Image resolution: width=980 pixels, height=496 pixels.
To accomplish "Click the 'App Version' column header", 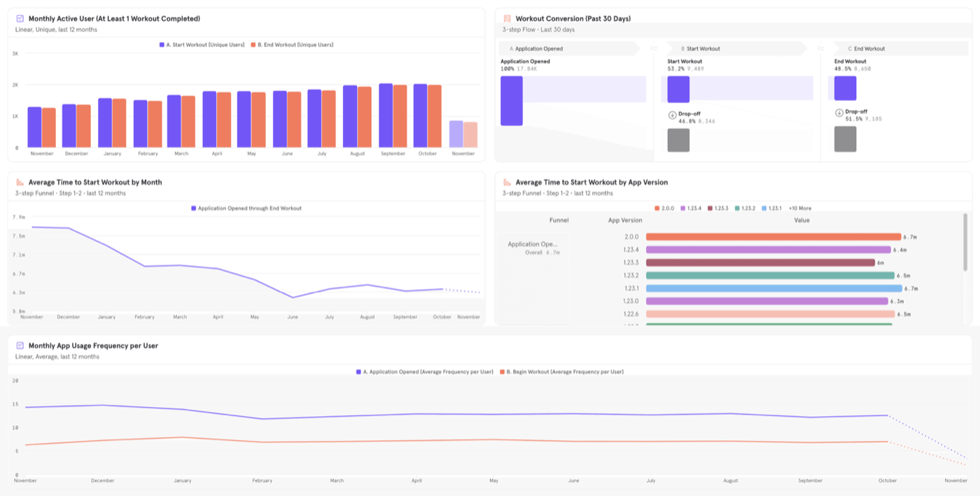I will tap(625, 220).
